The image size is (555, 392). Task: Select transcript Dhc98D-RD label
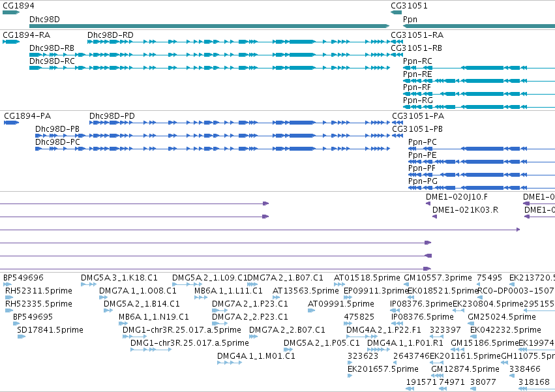click(110, 35)
